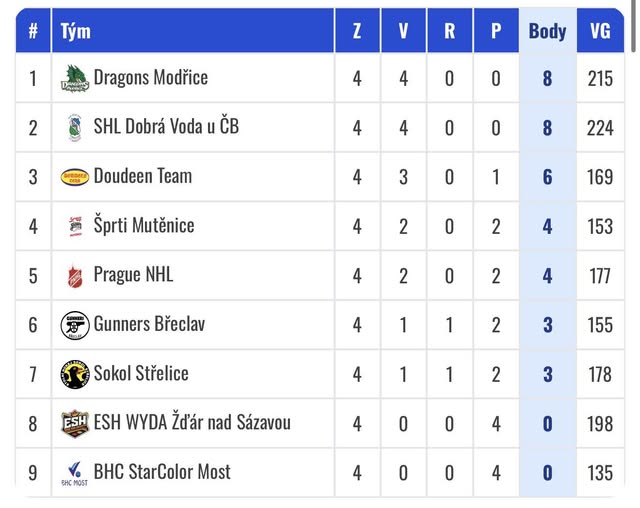Screen dimensions: 640x508
Task: Click the BHC StarColor Most logo
Action: tap(75, 472)
